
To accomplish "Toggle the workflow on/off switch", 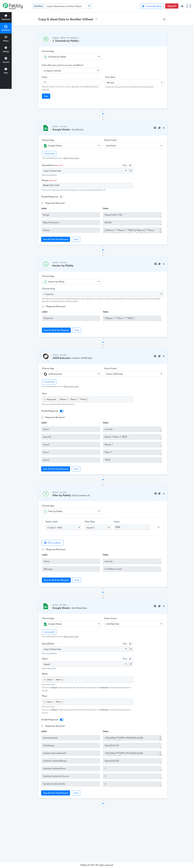I will [x=165, y=19].
